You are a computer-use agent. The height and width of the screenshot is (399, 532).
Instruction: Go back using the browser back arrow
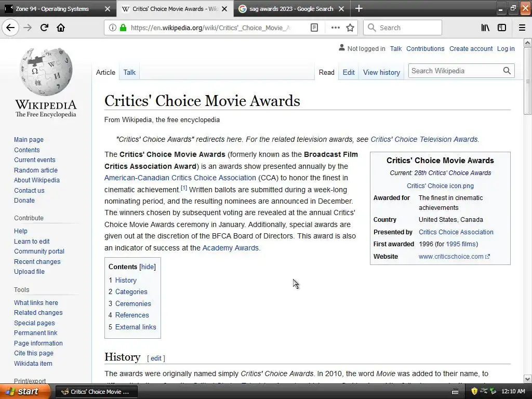[x=10, y=28]
